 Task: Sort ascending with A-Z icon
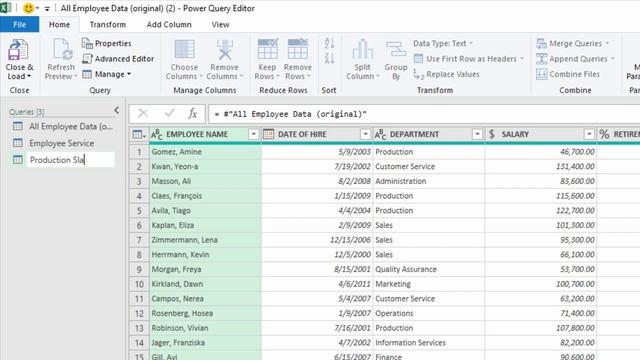[329, 43]
